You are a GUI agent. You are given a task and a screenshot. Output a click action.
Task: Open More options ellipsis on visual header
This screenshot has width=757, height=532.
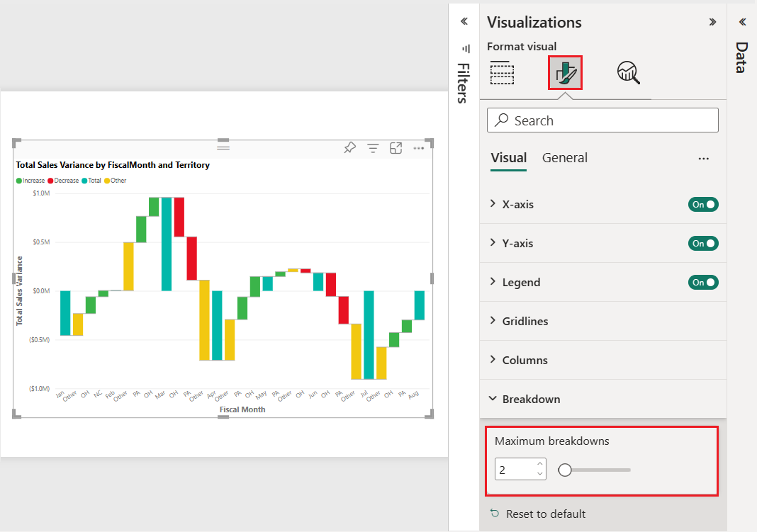[x=419, y=148]
